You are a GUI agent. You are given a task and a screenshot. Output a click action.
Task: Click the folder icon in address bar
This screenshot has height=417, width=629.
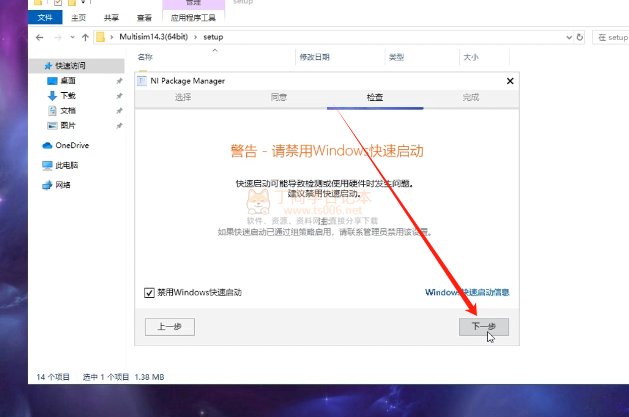pos(101,37)
